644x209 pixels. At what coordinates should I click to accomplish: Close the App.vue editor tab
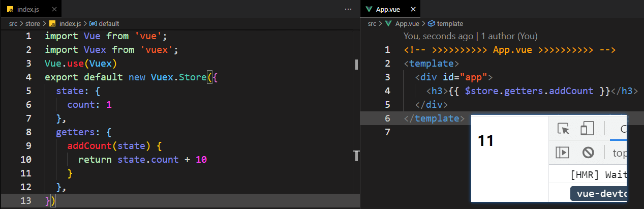[413, 9]
